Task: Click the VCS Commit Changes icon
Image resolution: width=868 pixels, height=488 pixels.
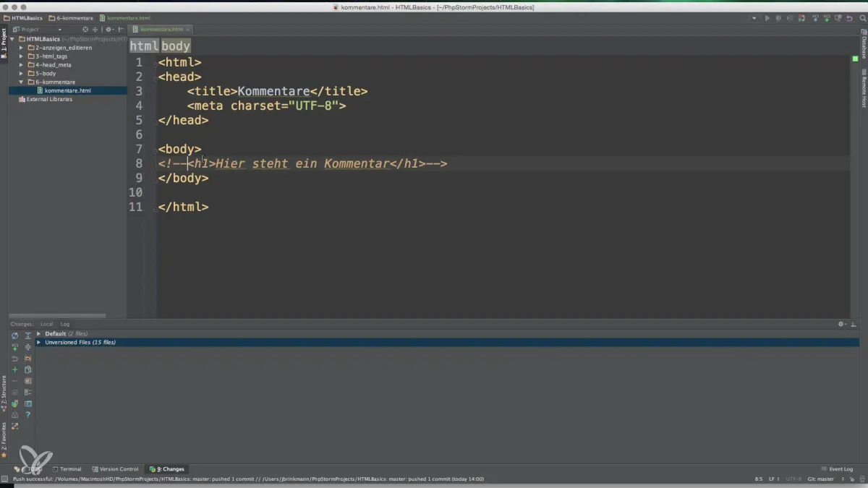Action: click(826, 18)
